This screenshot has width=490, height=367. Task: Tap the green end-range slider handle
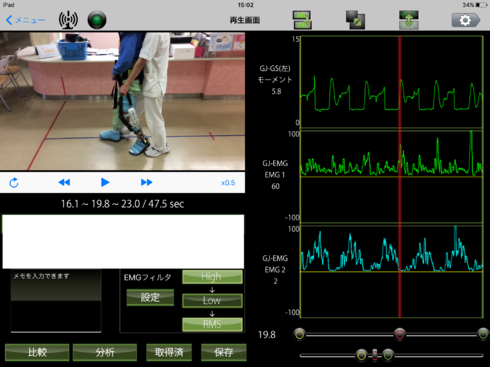(x=483, y=334)
